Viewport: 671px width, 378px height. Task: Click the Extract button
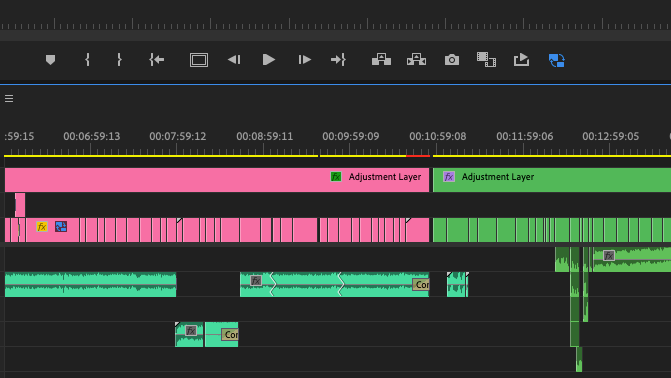(416, 60)
